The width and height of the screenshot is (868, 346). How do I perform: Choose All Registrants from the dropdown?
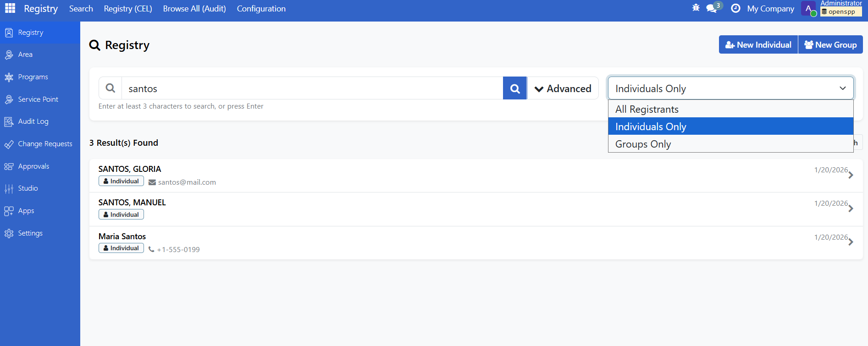click(x=731, y=109)
